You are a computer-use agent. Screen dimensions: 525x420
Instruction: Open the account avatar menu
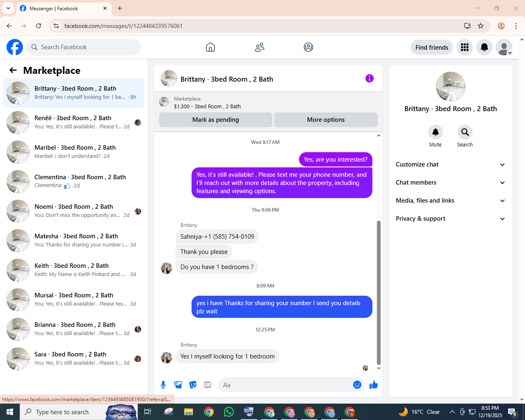tap(504, 48)
